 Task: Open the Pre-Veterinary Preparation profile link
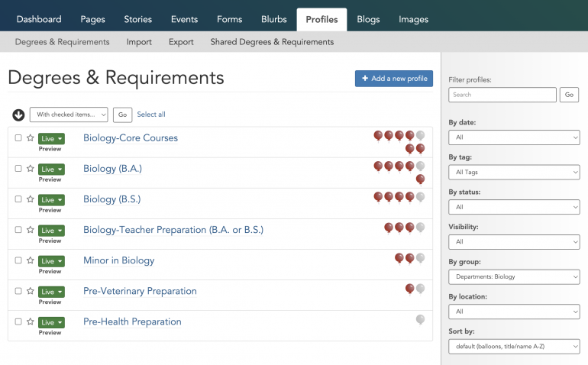(x=140, y=291)
